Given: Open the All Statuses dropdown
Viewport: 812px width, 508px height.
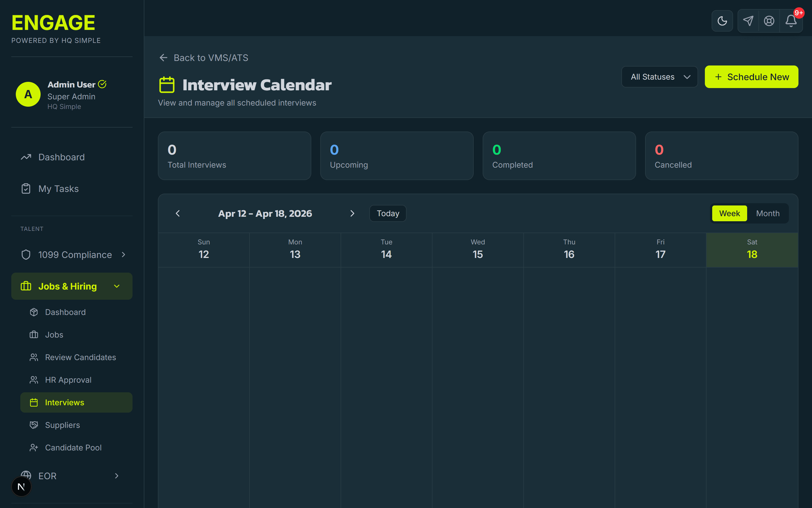Looking at the screenshot, I should (x=659, y=77).
